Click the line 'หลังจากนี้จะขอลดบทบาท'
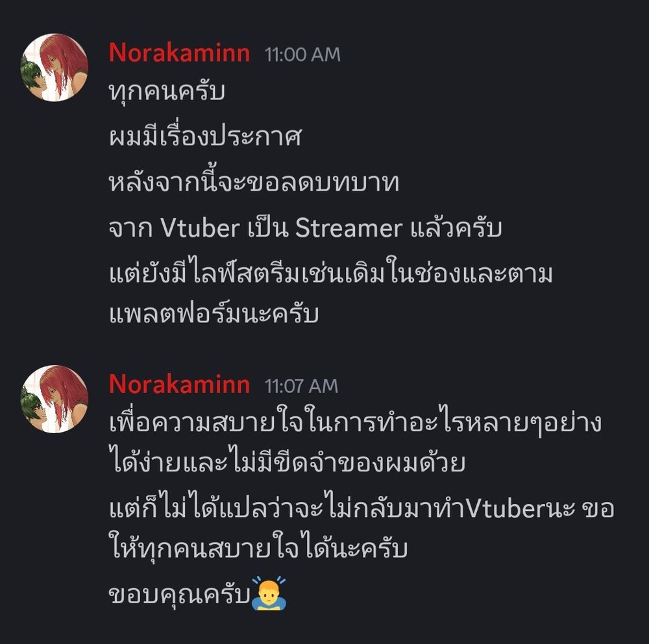 click(254, 182)
